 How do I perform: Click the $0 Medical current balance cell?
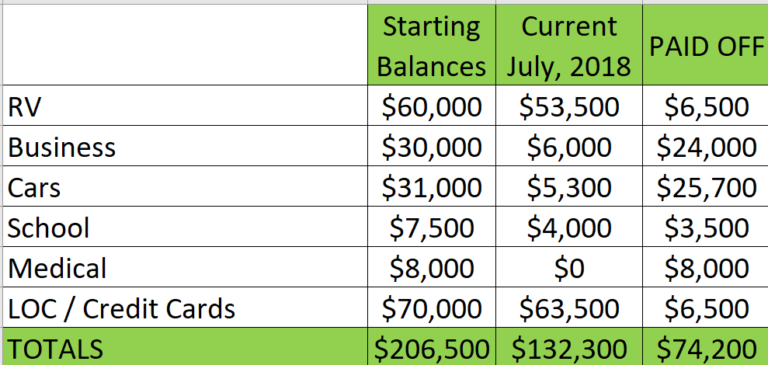tap(569, 267)
